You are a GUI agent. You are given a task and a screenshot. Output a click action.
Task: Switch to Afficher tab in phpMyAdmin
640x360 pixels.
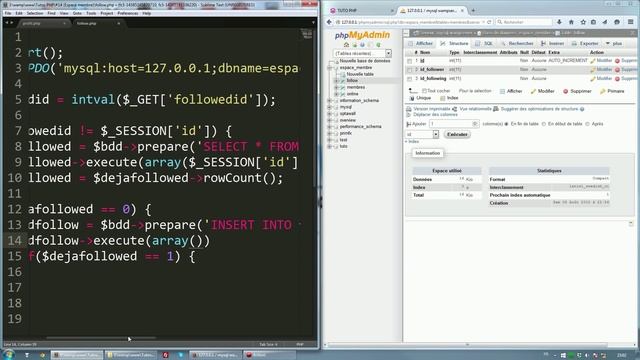tap(420, 44)
